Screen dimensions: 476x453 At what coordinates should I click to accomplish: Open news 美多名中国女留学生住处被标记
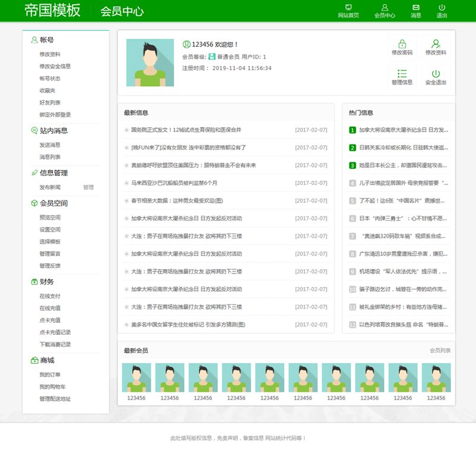pyautogui.click(x=188, y=325)
